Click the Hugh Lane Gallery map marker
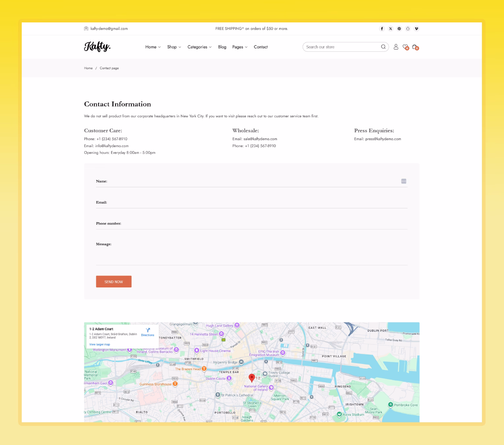Viewport: 504px width, 445px height. pyautogui.click(x=237, y=325)
